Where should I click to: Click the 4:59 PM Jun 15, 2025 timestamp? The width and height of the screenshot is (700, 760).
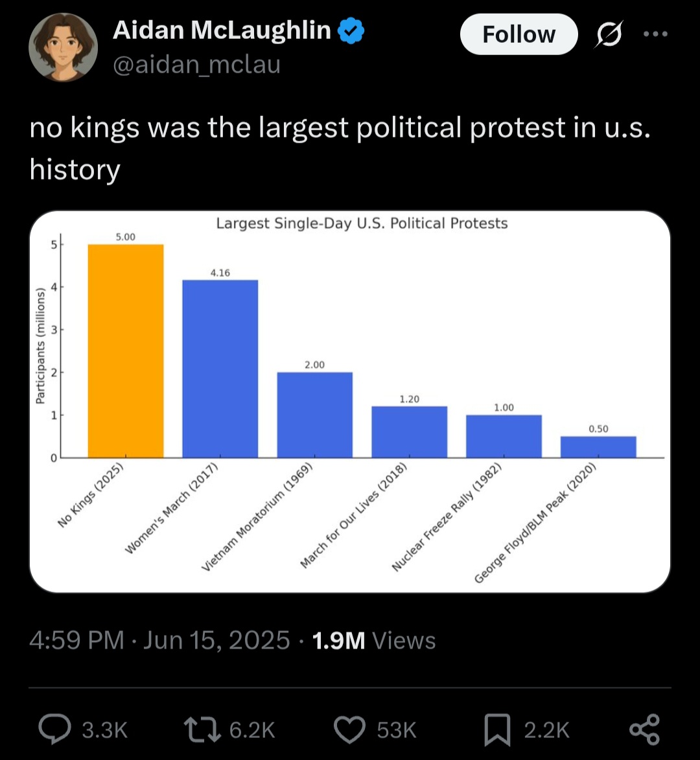(159, 640)
